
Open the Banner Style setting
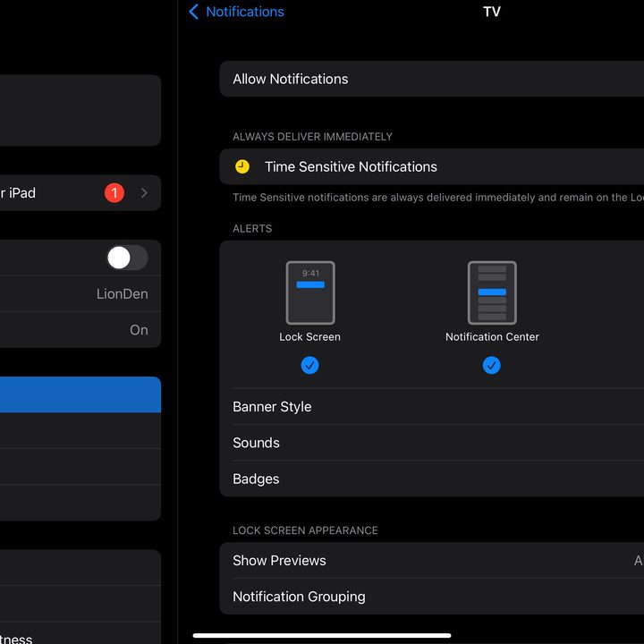[432, 407]
